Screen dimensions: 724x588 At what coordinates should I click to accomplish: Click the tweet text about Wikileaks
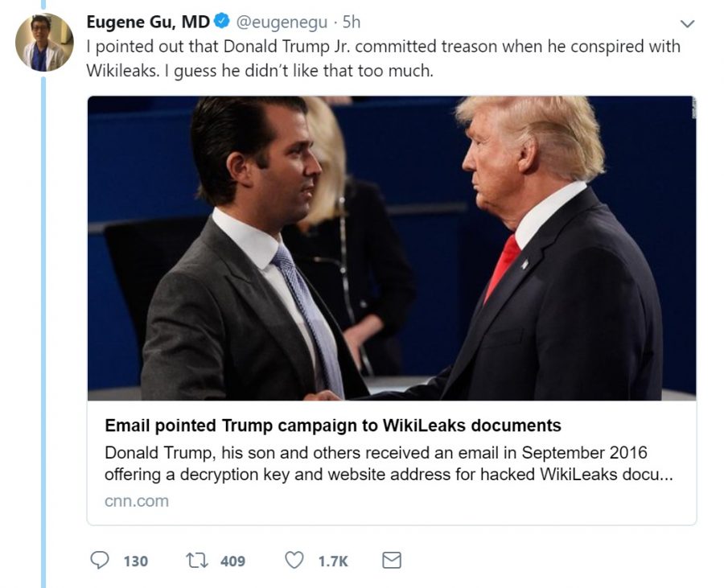(x=383, y=59)
